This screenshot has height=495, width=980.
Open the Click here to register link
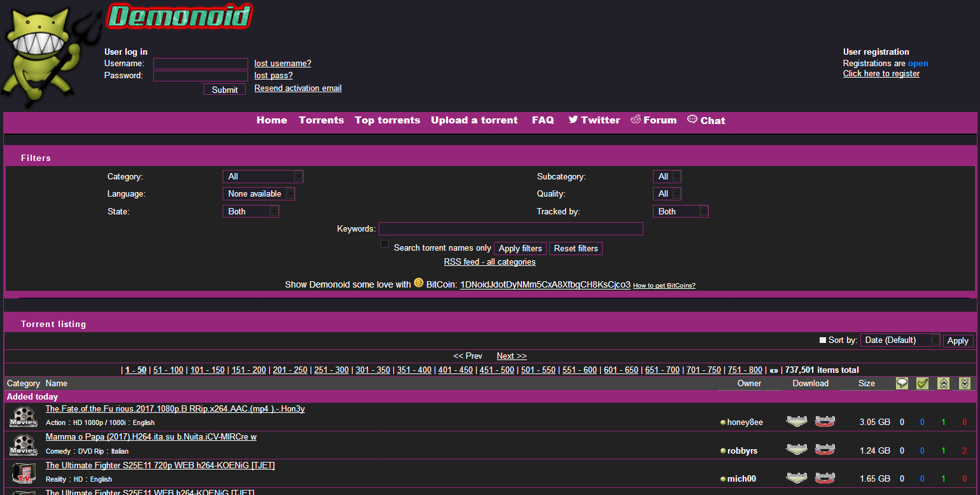pyautogui.click(x=881, y=73)
